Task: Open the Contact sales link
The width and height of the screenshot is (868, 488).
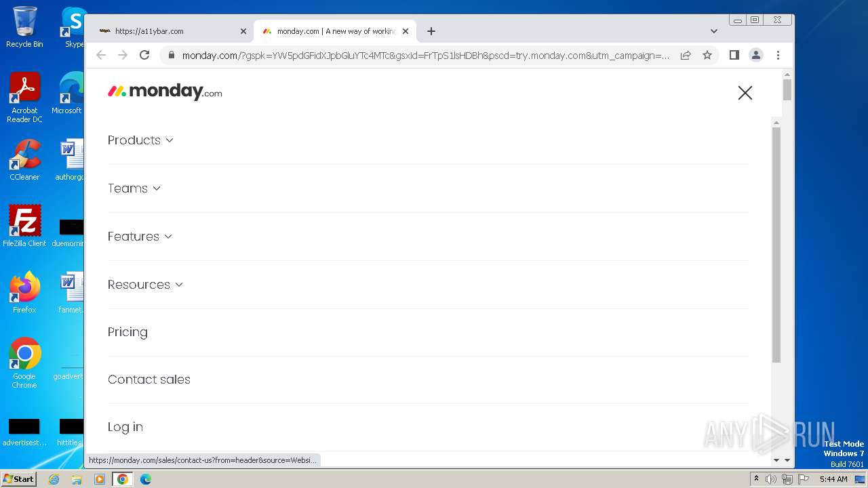Action: [149, 380]
